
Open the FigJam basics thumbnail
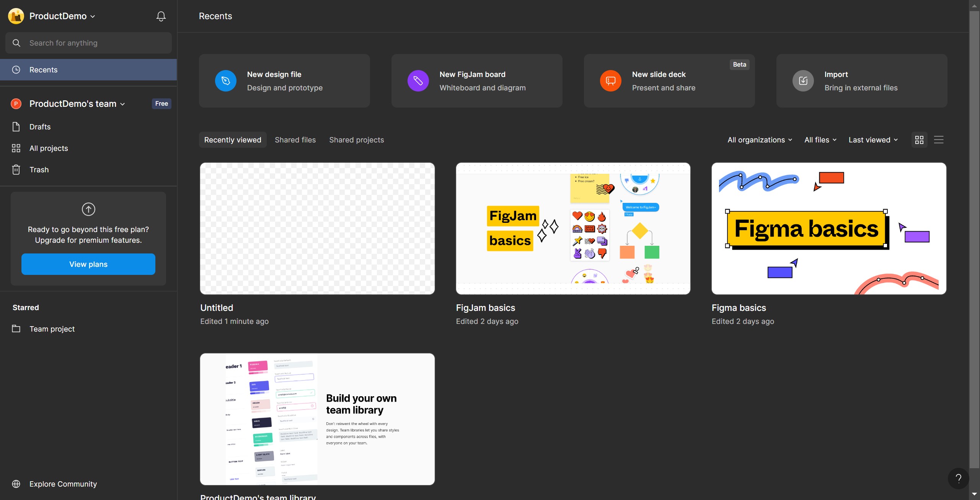click(x=573, y=229)
